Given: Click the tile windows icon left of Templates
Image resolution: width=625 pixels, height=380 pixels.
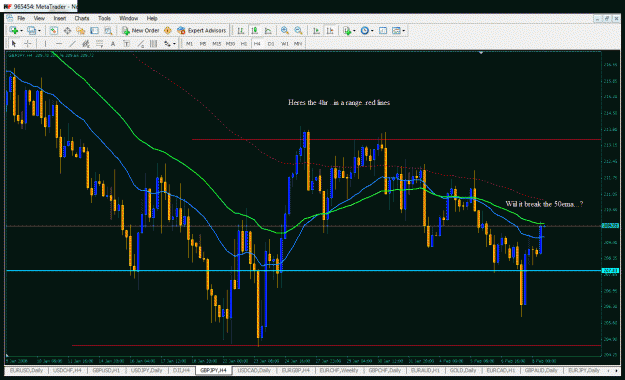Looking at the screenshot, I should coord(383,31).
